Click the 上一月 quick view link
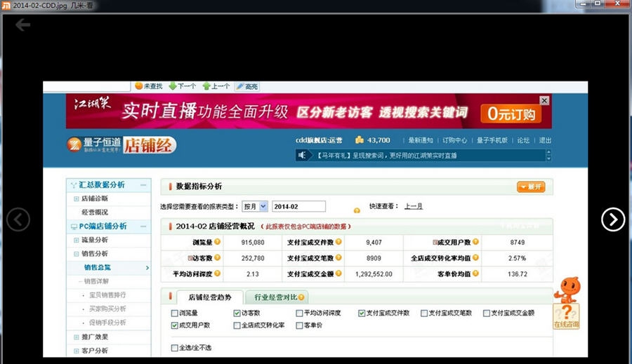Image resolution: width=632 pixels, height=364 pixels. pyautogui.click(x=414, y=206)
